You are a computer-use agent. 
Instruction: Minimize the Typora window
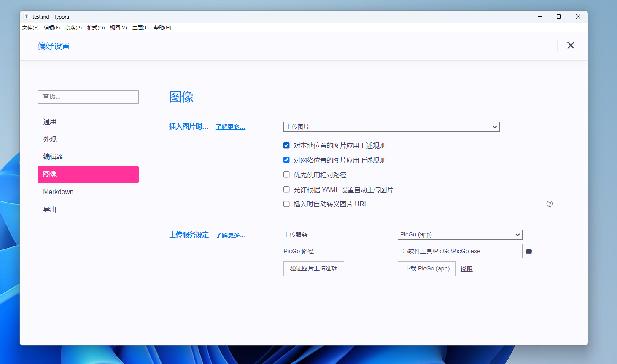(x=540, y=17)
